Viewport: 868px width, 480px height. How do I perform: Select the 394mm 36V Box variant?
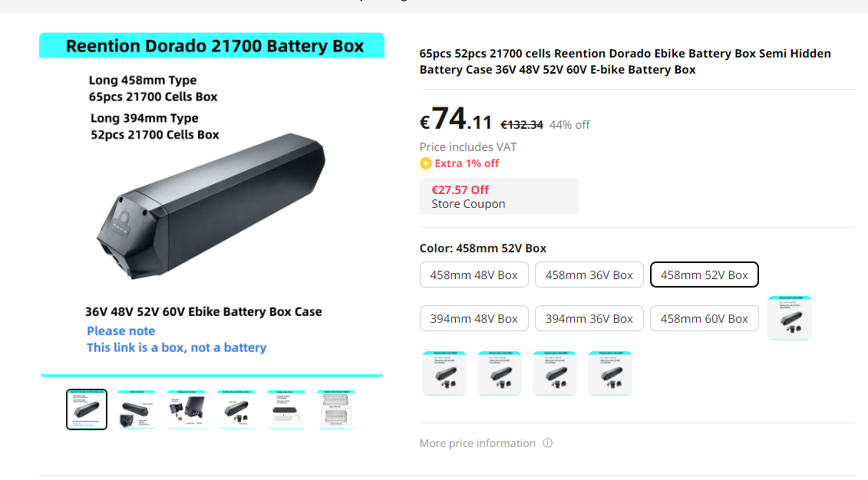coord(589,318)
